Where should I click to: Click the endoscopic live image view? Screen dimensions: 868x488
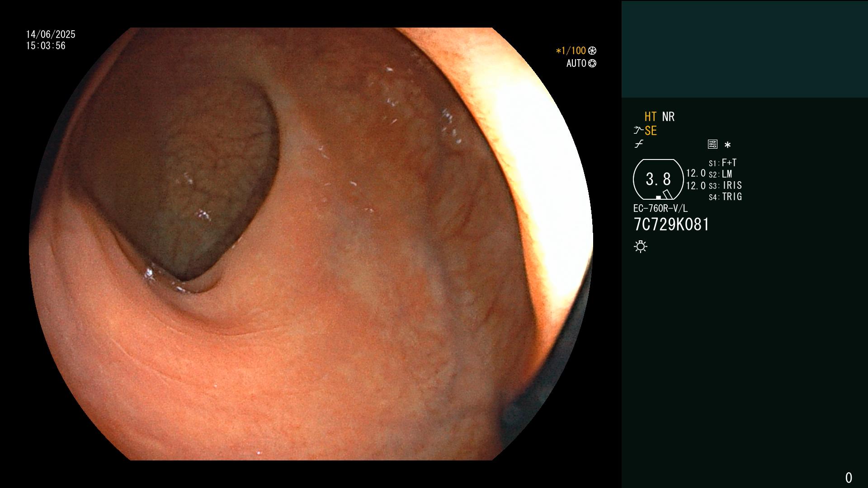point(311,244)
